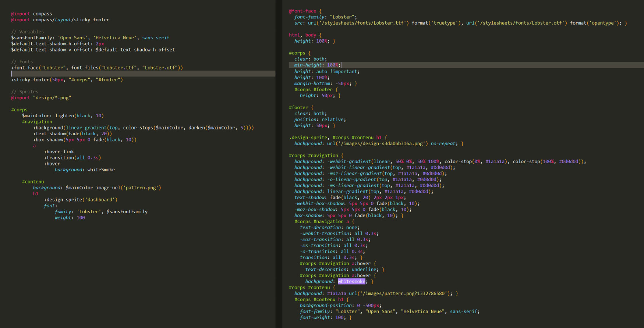The width and height of the screenshot is (644, 328).
Task: Click the 'font:' property line in Sass
Action: (x=50, y=206)
